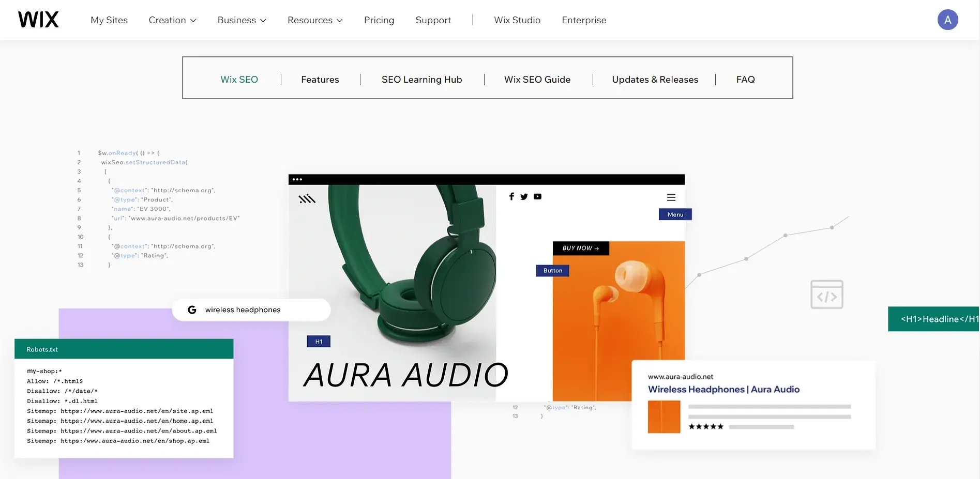Click the blue Menu label

click(x=675, y=214)
